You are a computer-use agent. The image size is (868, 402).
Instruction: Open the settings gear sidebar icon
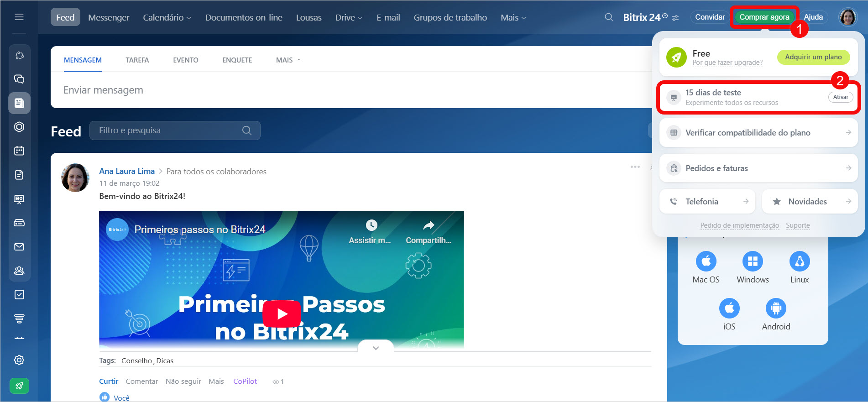point(19,360)
